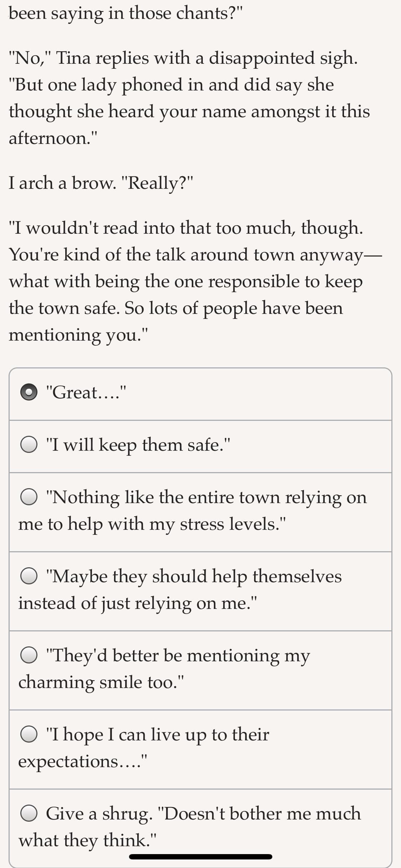Select the "Give a shrug" radio circle
Image resolution: width=401 pixels, height=868 pixels.
(x=29, y=813)
